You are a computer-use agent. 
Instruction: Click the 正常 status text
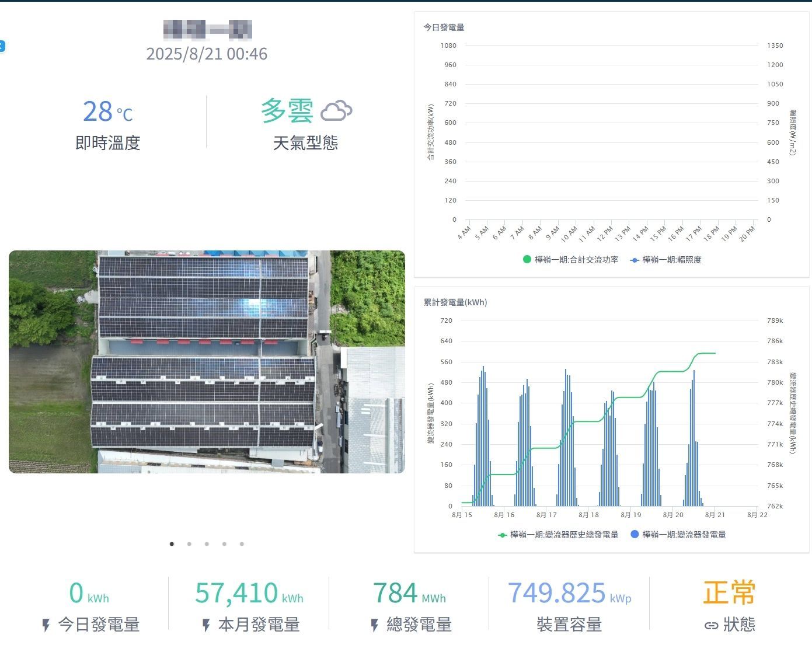coord(729,592)
